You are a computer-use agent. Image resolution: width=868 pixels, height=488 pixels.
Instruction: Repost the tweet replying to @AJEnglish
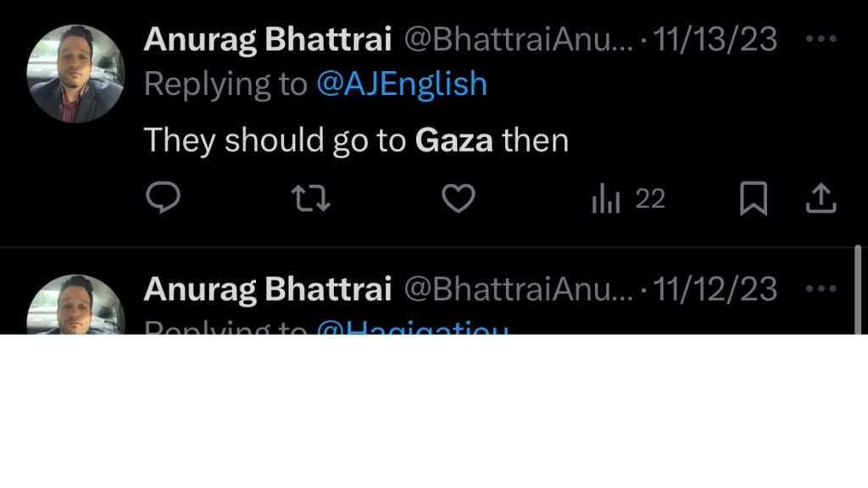pos(310,198)
